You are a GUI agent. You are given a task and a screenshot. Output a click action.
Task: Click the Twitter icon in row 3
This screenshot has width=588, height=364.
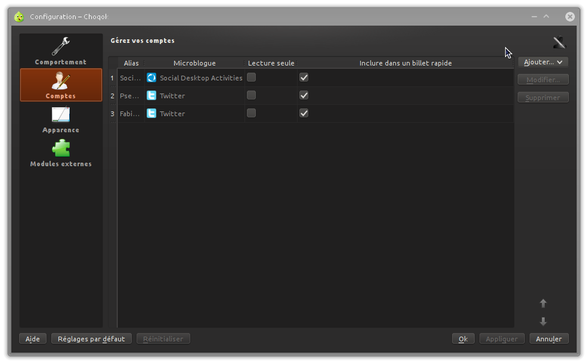coord(151,113)
